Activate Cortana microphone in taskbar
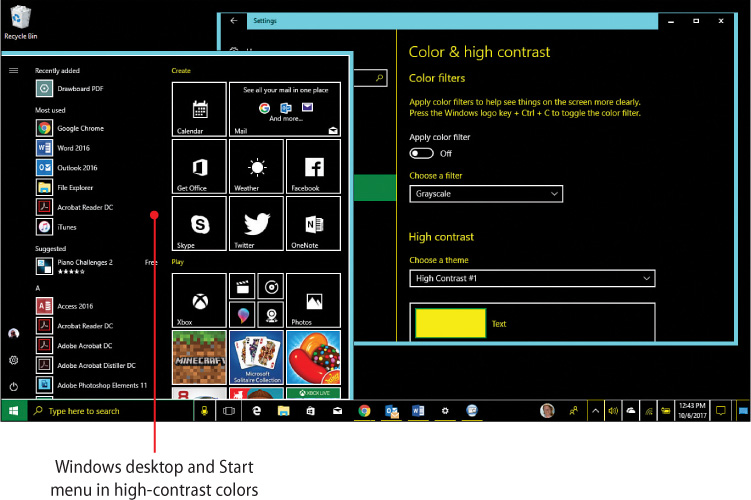 (204, 411)
